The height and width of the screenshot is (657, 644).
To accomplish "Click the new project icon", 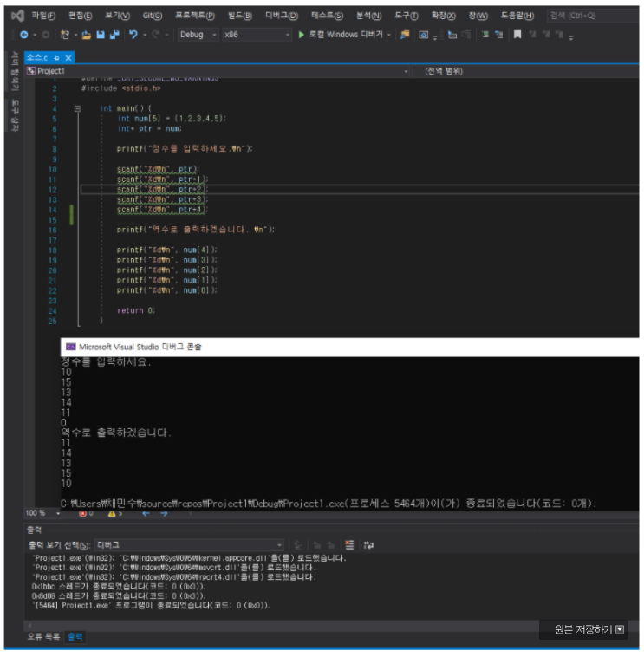I will tap(65, 35).
